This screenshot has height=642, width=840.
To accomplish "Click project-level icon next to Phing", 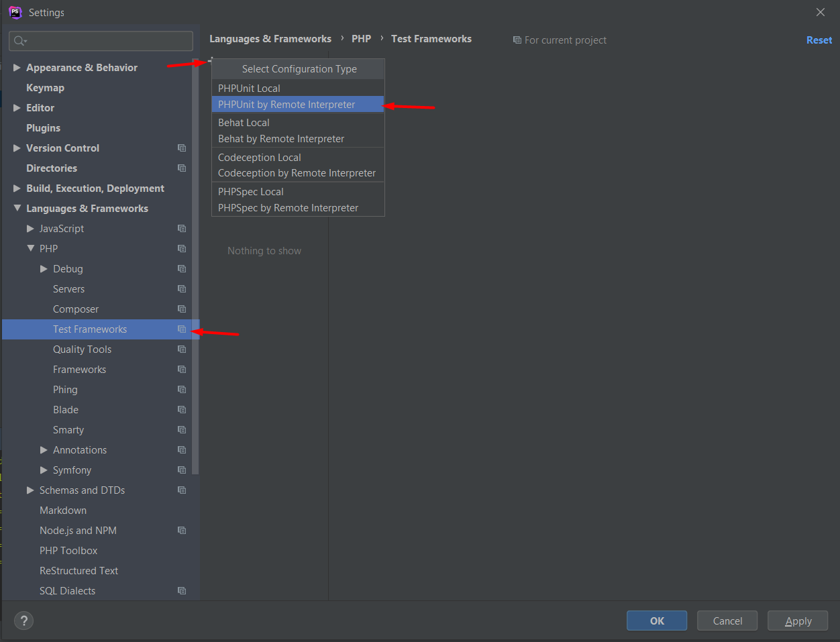I will click(182, 389).
